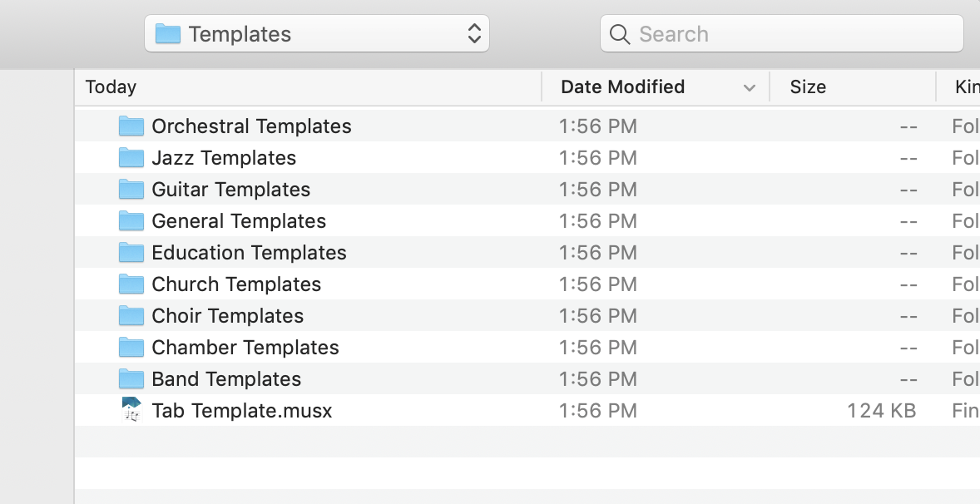Viewport: 980px width, 504px height.
Task: Click the Education Templates folder icon
Action: [x=131, y=253]
